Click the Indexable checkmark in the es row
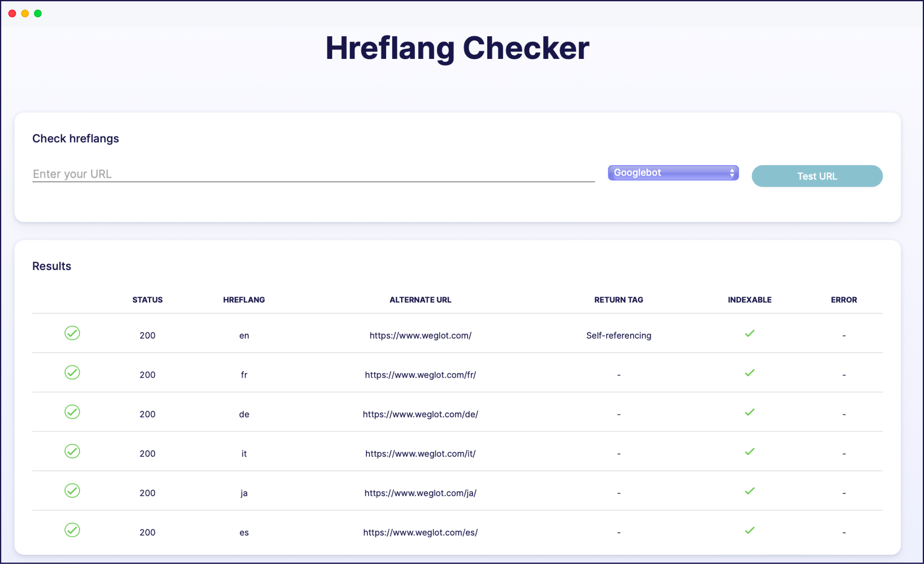The width and height of the screenshot is (924, 564). [749, 530]
